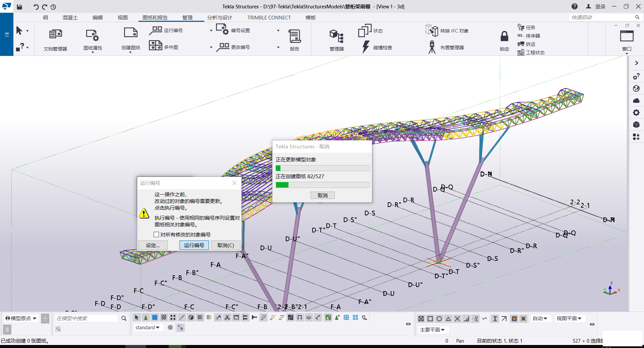644x348 pixels.
Task: Switch to the 混凝土 ribbon tab
Action: click(70, 17)
